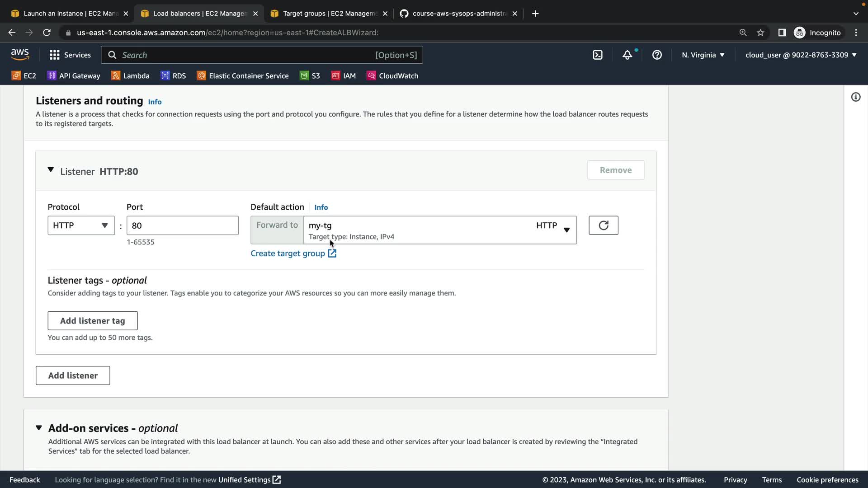Open the Protocol HTTP dropdown
This screenshot has width=868, height=488.
[x=81, y=225]
